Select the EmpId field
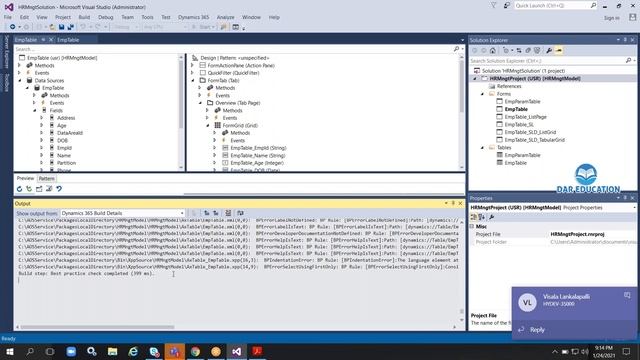This screenshot has height=360, width=640. [64, 148]
